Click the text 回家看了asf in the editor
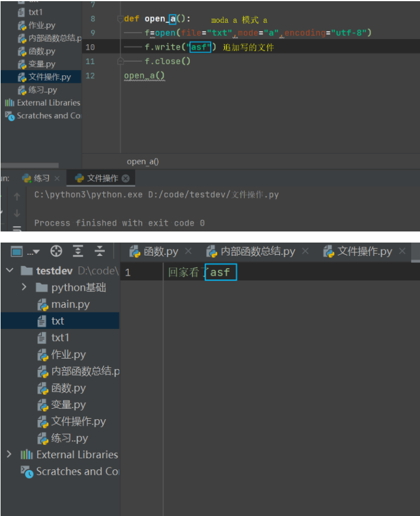The width and height of the screenshot is (420, 516). [x=199, y=272]
